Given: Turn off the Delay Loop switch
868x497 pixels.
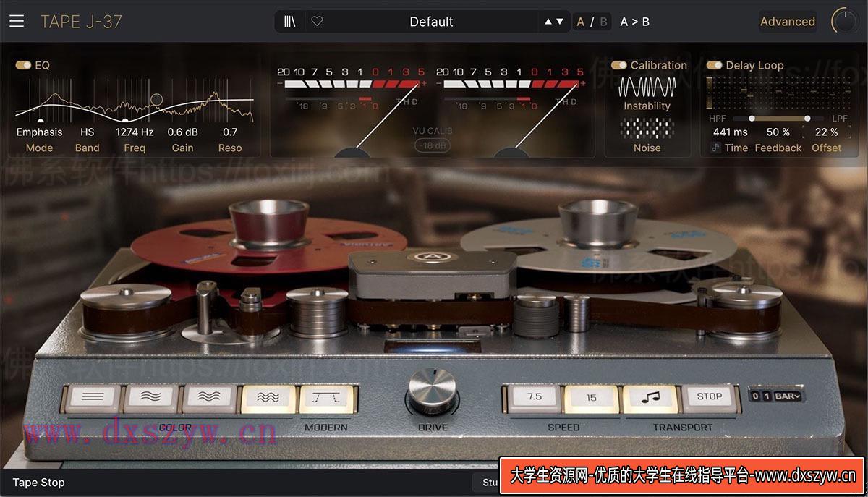Looking at the screenshot, I should [715, 65].
